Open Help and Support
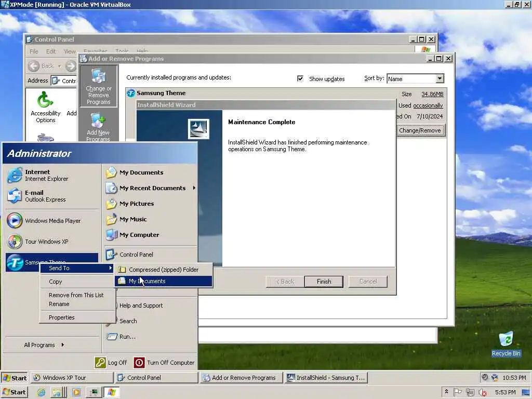Viewport: 532px width, 399px height. (x=141, y=305)
